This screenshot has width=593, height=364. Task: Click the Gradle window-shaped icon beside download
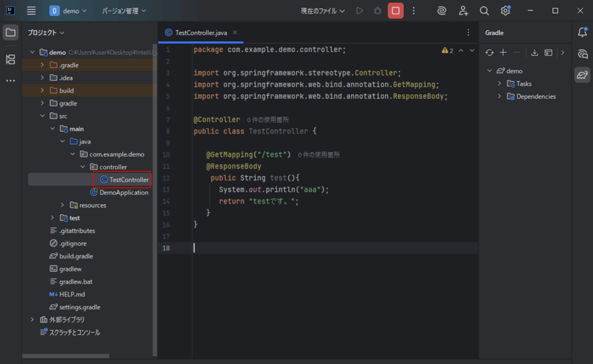click(548, 53)
